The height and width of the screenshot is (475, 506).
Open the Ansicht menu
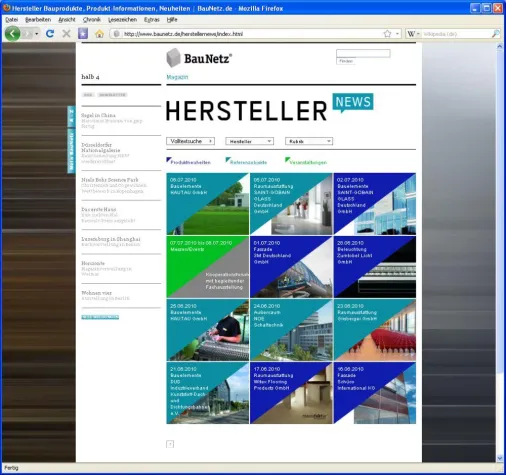[x=67, y=20]
